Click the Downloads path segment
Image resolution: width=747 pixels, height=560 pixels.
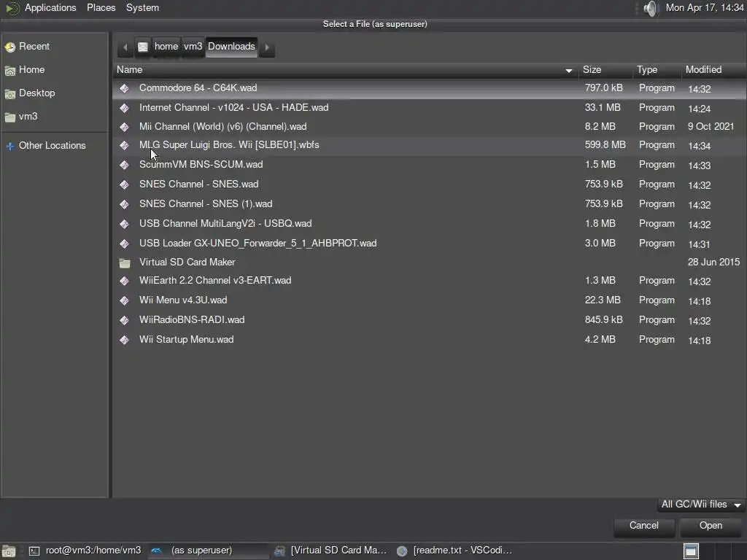point(231,47)
